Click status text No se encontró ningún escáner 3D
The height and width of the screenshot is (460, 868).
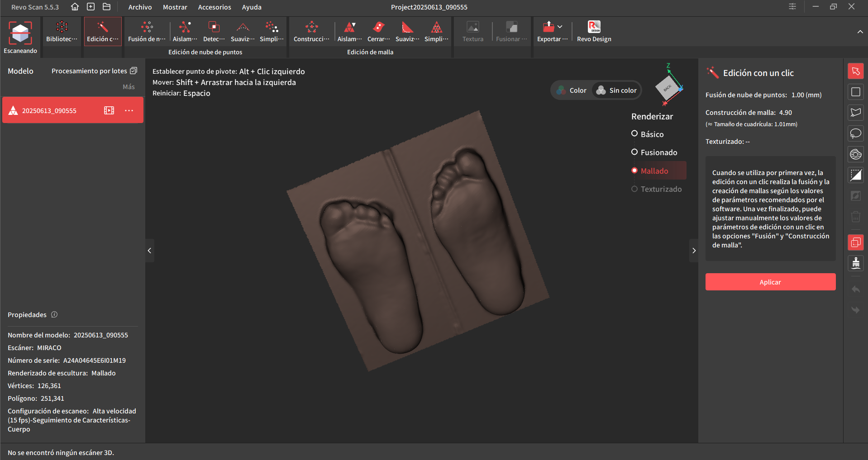[61, 452]
